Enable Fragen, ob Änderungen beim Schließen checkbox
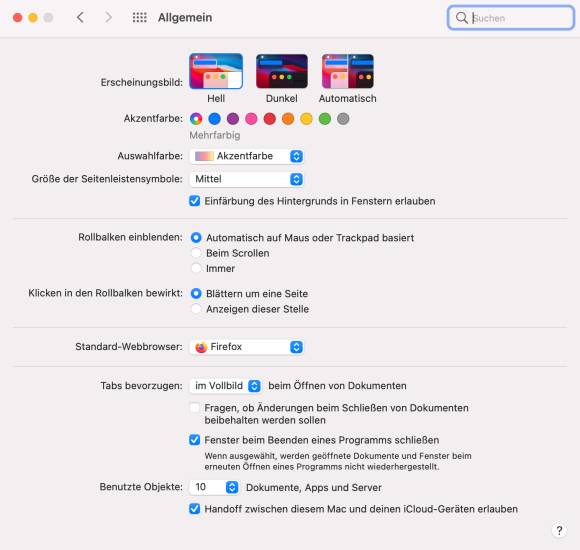Viewport: 580px width, 550px height. [x=195, y=408]
